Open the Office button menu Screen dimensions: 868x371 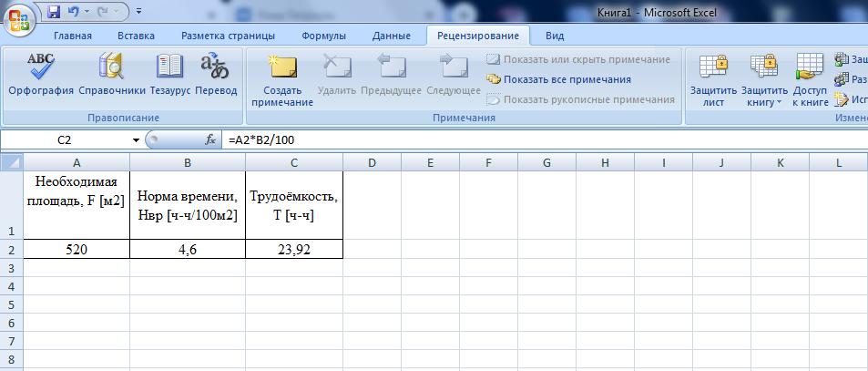click(x=19, y=19)
